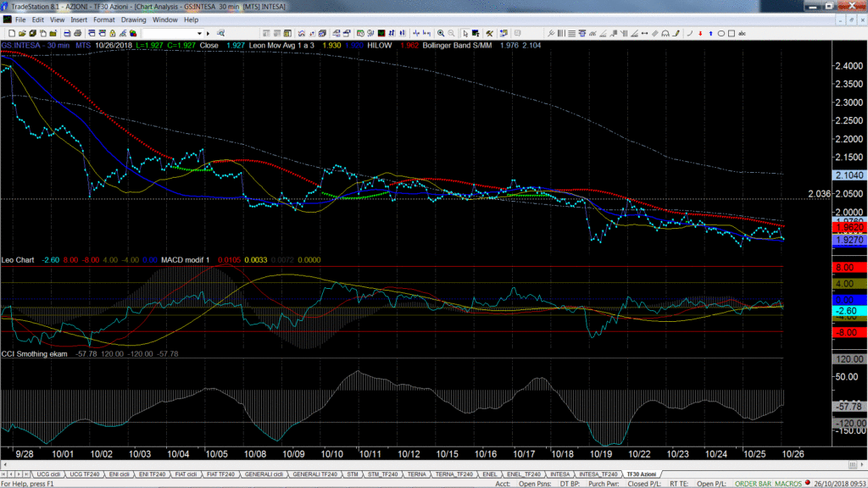The width and height of the screenshot is (868, 488).
Task: Open the Edit menu
Action: pyautogui.click(x=37, y=20)
